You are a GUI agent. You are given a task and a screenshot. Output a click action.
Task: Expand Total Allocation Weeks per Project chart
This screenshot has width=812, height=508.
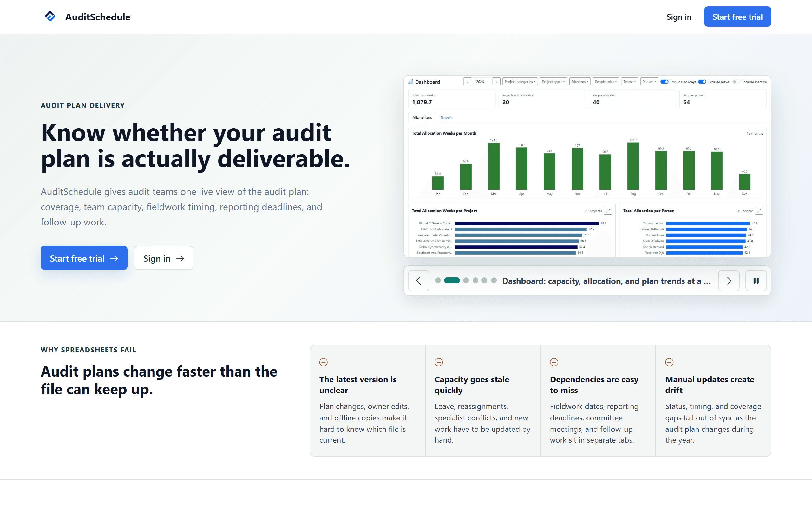point(608,211)
